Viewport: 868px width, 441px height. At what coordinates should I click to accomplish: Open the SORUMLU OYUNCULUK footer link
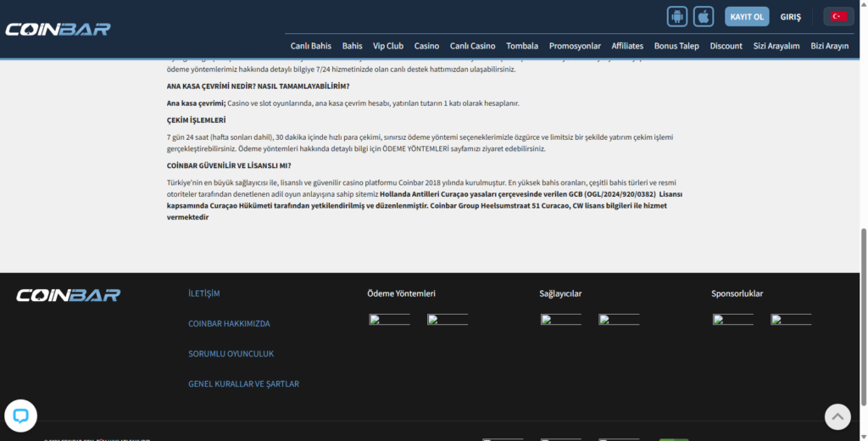pyautogui.click(x=231, y=354)
